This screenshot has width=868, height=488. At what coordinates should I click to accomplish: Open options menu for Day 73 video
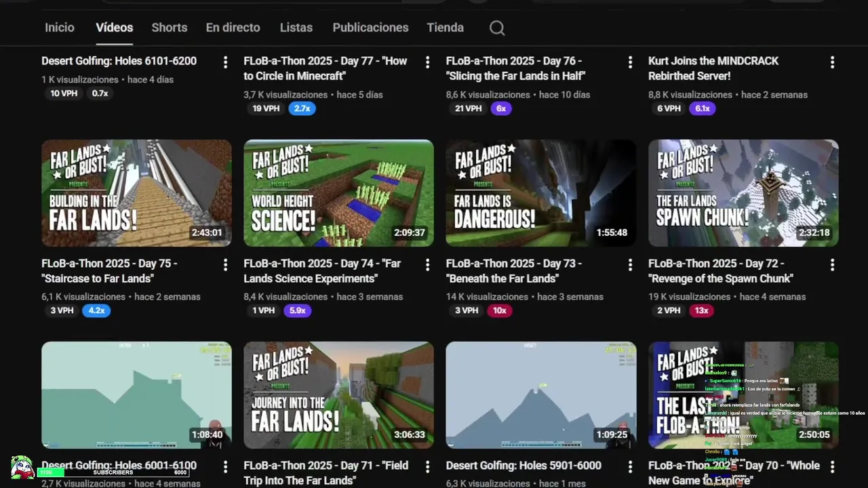[630, 265]
